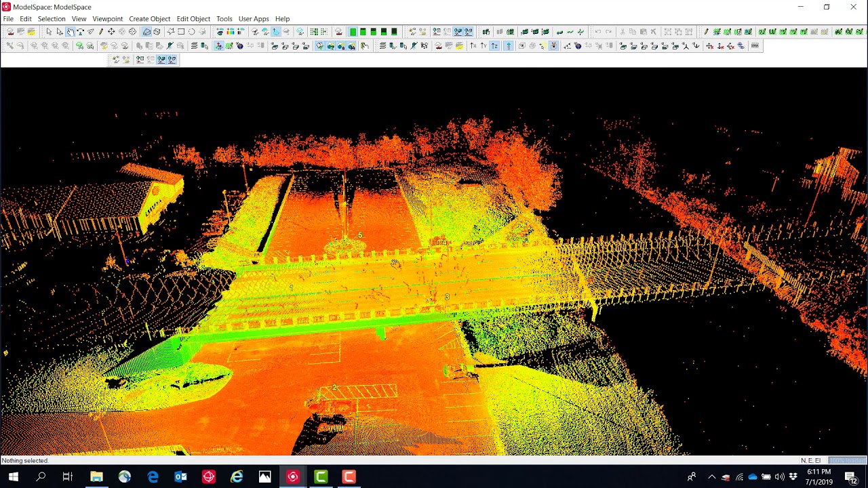
Task: Open the File menu
Action: tap(8, 19)
